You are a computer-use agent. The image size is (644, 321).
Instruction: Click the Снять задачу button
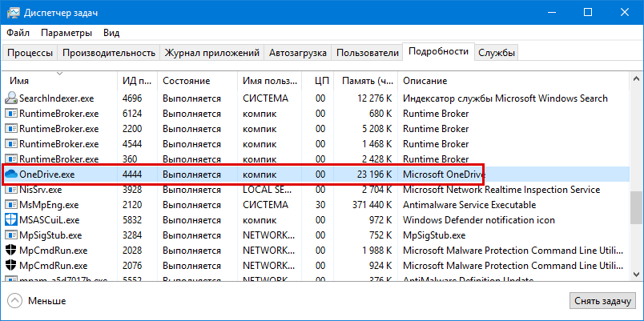pos(602,301)
